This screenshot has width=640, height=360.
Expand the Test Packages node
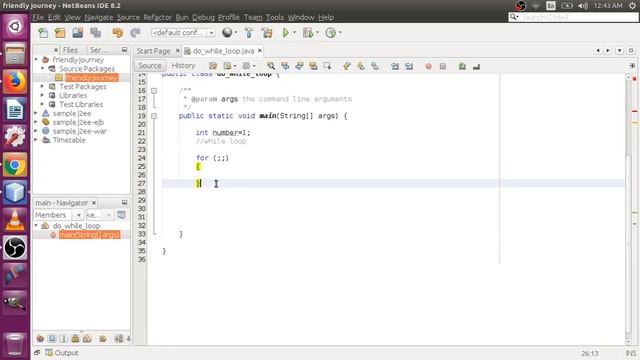pyautogui.click(x=42, y=87)
